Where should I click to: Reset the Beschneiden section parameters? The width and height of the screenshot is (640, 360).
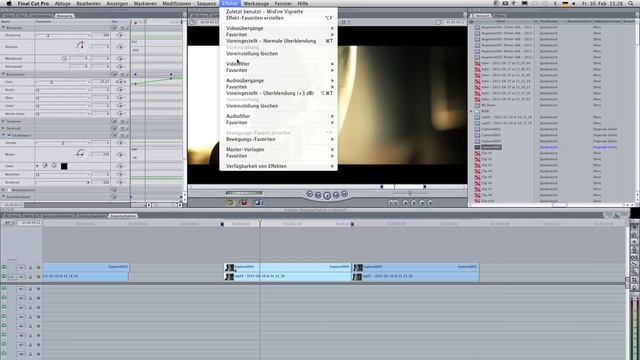tap(114, 74)
